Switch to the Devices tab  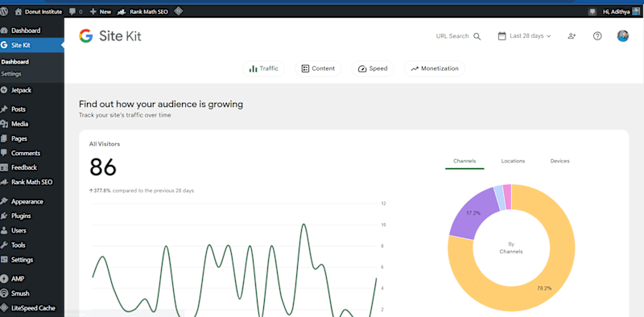559,161
